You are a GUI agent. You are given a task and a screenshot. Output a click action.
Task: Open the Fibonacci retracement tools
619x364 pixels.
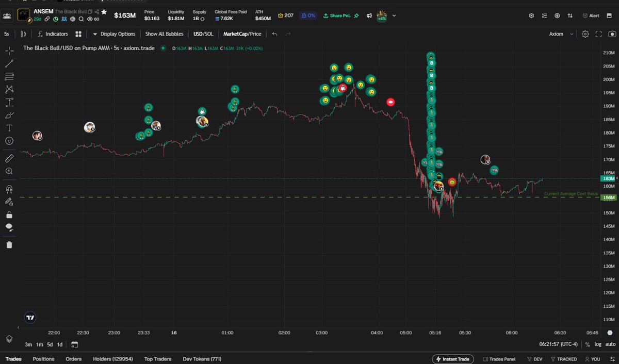pos(9,76)
